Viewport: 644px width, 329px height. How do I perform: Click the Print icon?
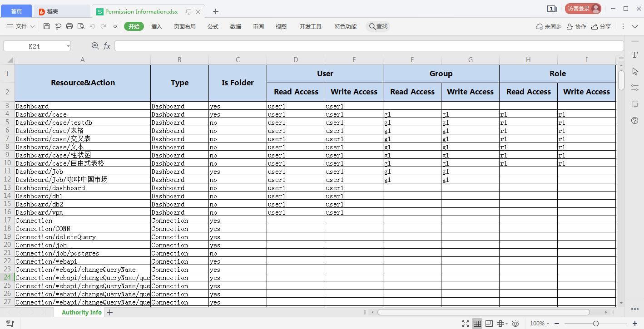69,26
